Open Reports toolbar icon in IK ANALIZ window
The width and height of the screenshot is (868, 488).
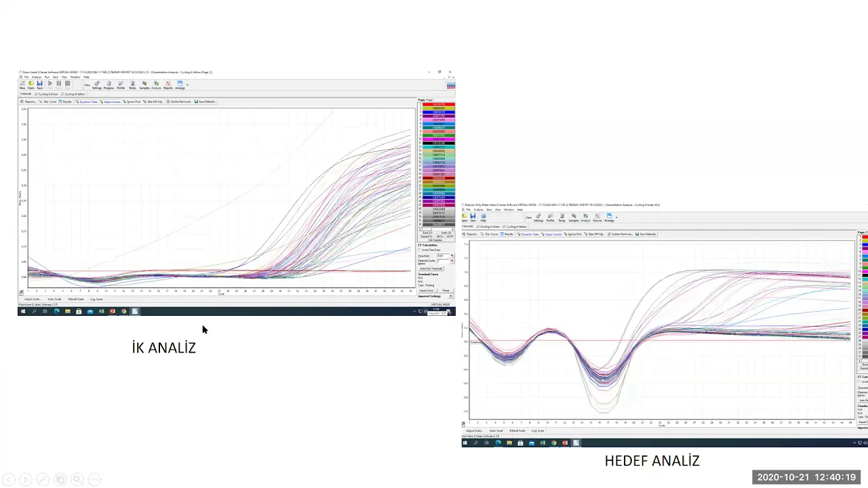(168, 85)
